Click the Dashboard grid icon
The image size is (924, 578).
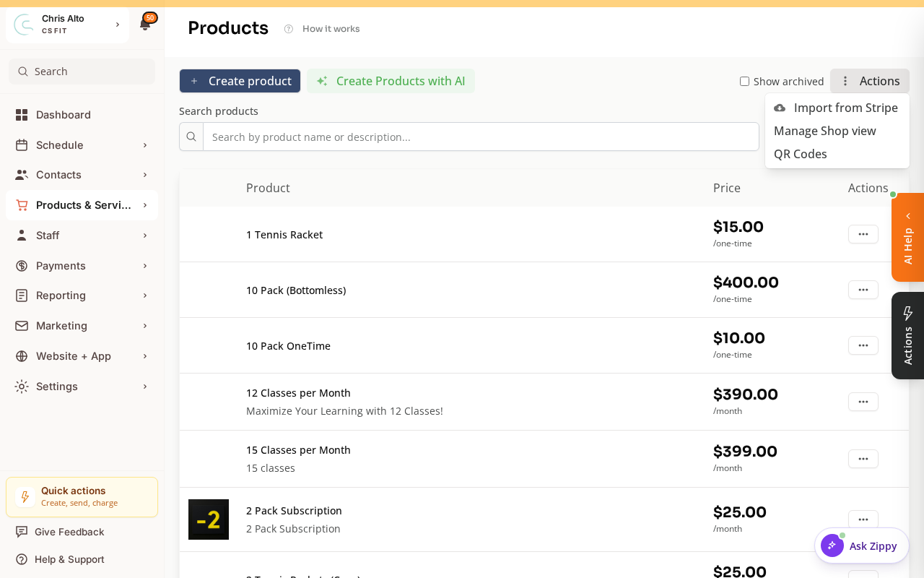coord(22,115)
